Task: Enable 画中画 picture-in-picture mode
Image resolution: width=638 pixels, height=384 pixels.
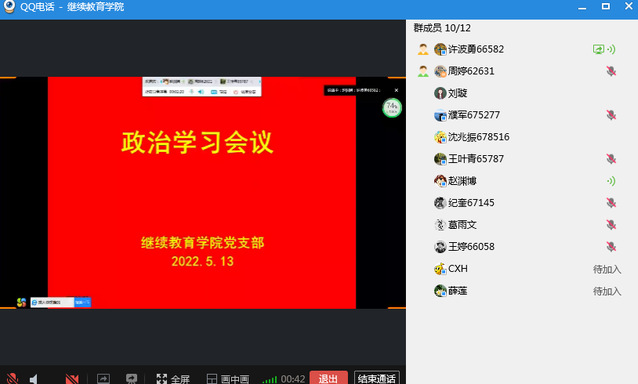Action: pos(228,379)
